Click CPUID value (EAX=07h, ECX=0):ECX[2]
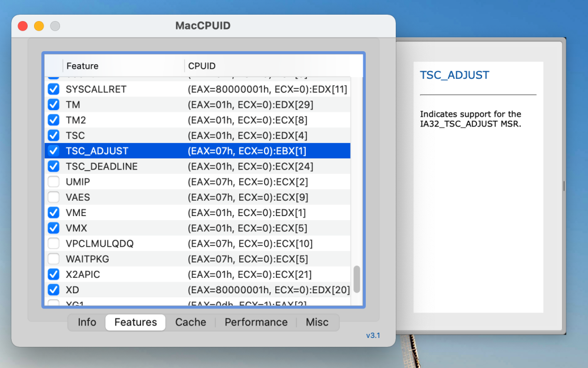The width and height of the screenshot is (588, 368). [248, 181]
